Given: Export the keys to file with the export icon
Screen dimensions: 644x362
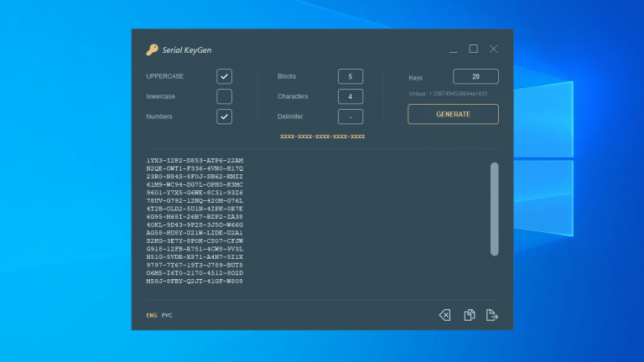Looking at the screenshot, I should click(x=491, y=315).
